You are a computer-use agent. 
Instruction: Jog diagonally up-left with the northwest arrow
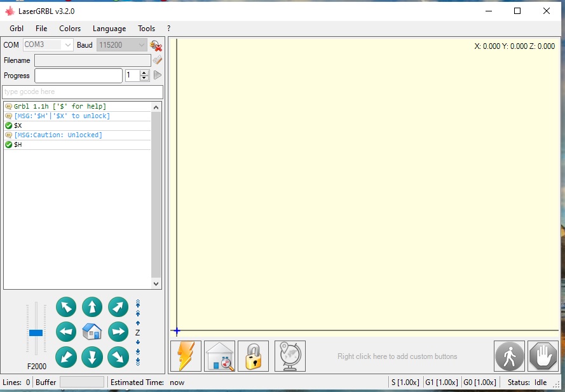click(66, 307)
